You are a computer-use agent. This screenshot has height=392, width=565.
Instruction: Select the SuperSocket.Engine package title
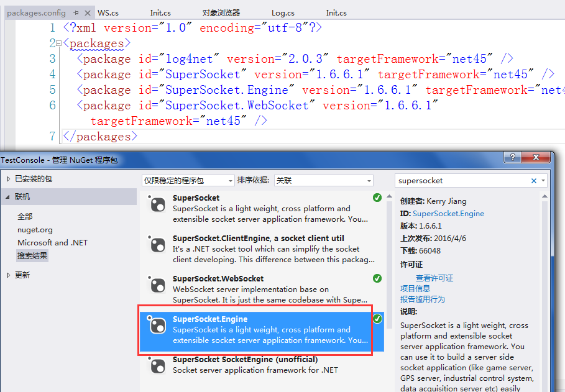(x=210, y=319)
